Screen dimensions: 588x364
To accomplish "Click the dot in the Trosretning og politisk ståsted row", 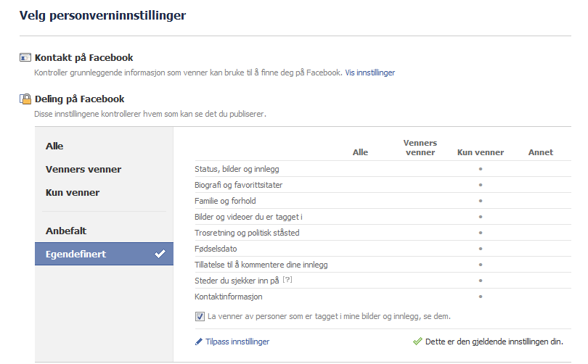I will click(481, 233).
